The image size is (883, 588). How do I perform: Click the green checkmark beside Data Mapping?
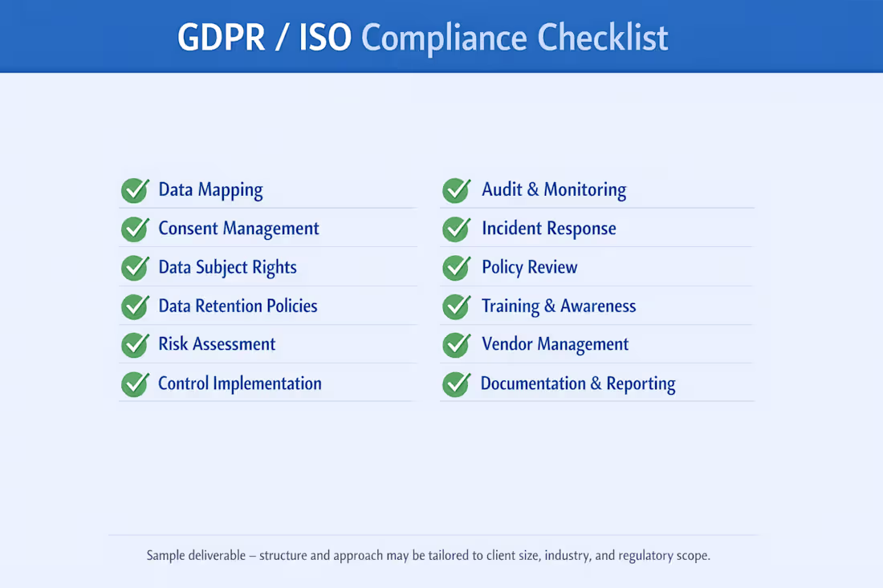point(135,190)
